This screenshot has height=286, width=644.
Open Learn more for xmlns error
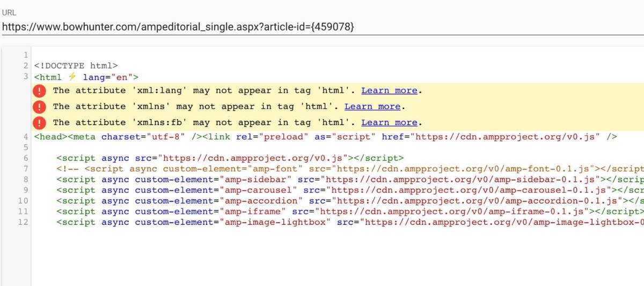(x=372, y=107)
